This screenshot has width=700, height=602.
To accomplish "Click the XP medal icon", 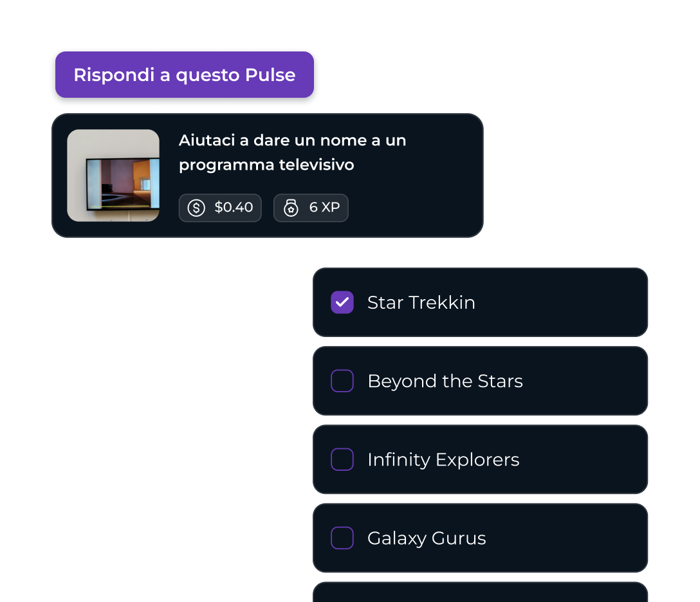I will (291, 208).
